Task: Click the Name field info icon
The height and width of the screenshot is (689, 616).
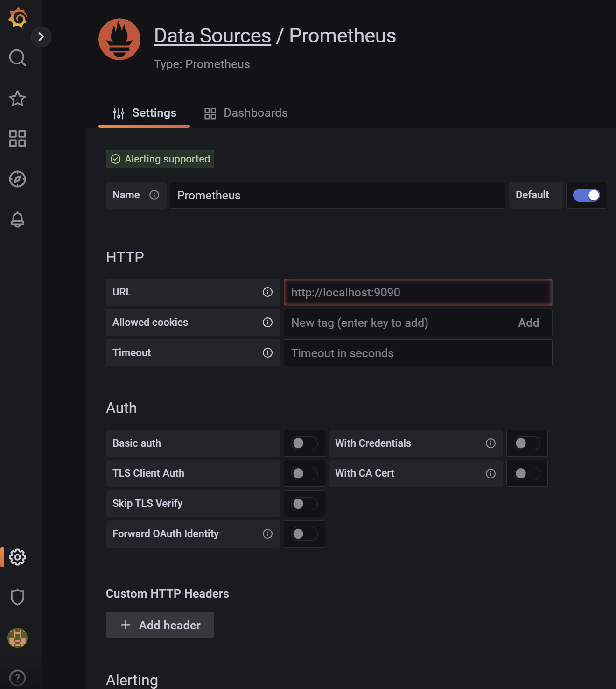Action: pos(154,195)
